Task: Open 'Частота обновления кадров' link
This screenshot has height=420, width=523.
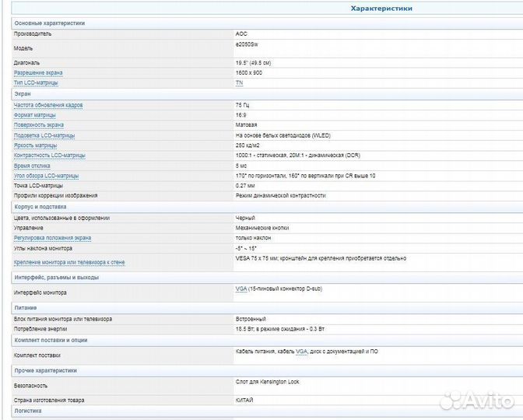Action: (x=48, y=105)
